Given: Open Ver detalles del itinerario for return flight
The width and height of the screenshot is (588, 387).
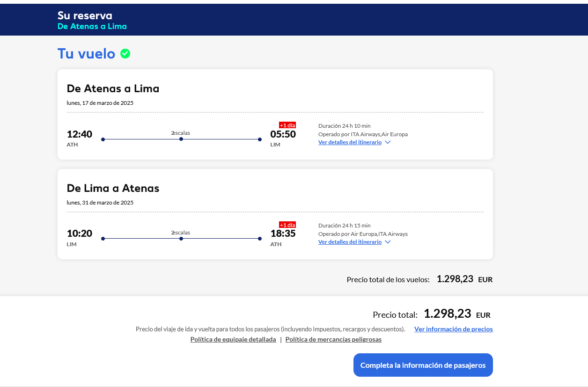Looking at the screenshot, I should point(350,242).
